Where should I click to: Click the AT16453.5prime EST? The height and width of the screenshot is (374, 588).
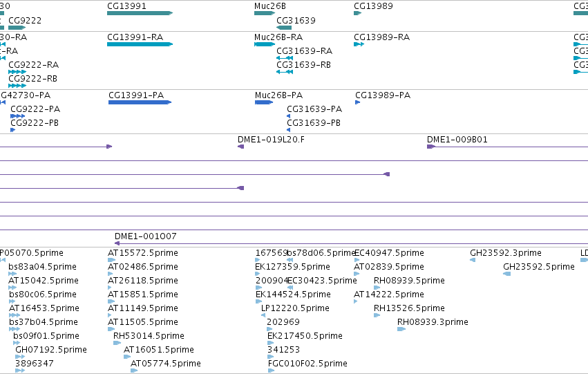click(x=15, y=315)
